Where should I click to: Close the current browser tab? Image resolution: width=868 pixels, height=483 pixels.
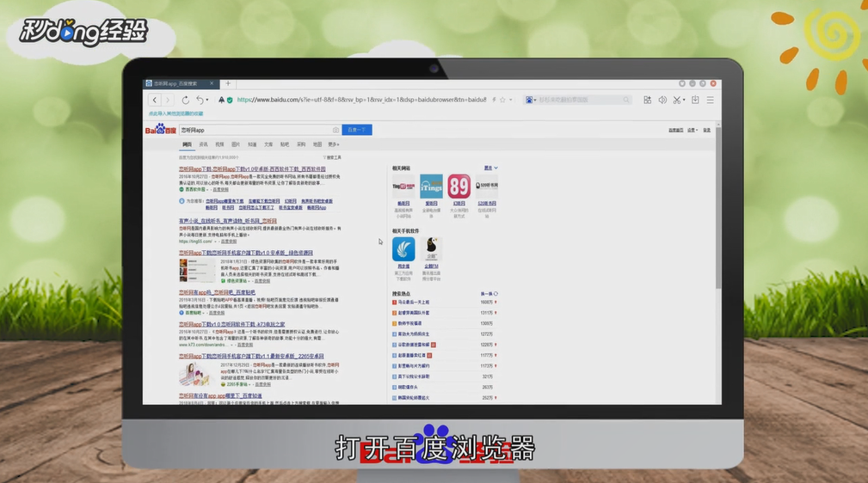(x=212, y=83)
